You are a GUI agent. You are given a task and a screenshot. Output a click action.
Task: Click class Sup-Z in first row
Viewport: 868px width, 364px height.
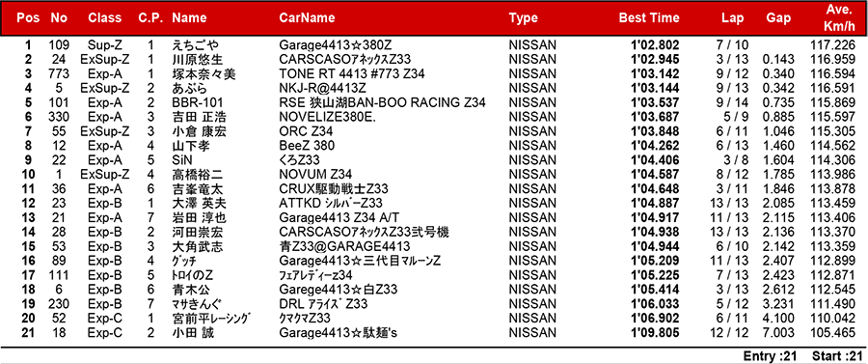(x=104, y=45)
